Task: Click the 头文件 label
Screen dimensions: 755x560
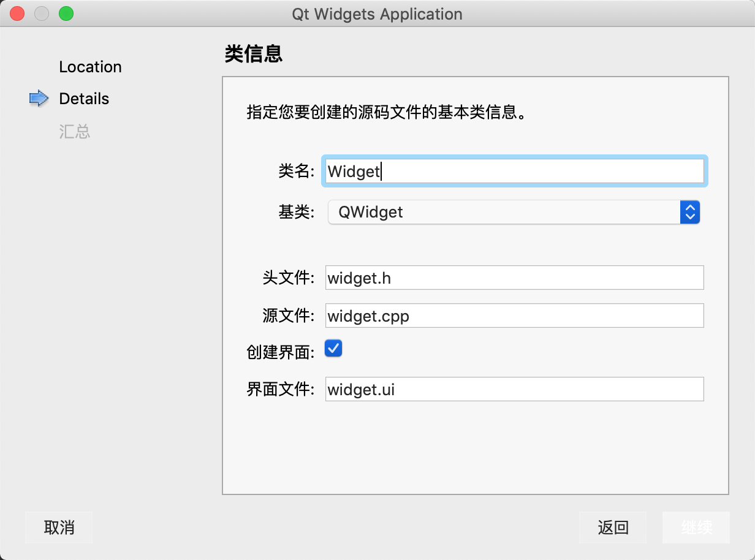Action: click(x=288, y=278)
